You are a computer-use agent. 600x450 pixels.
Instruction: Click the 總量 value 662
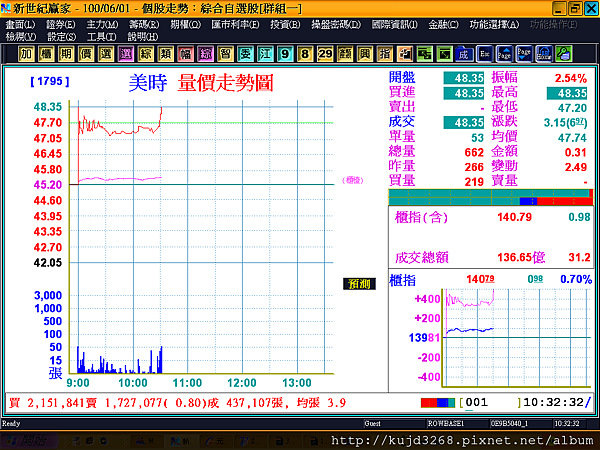[474, 152]
